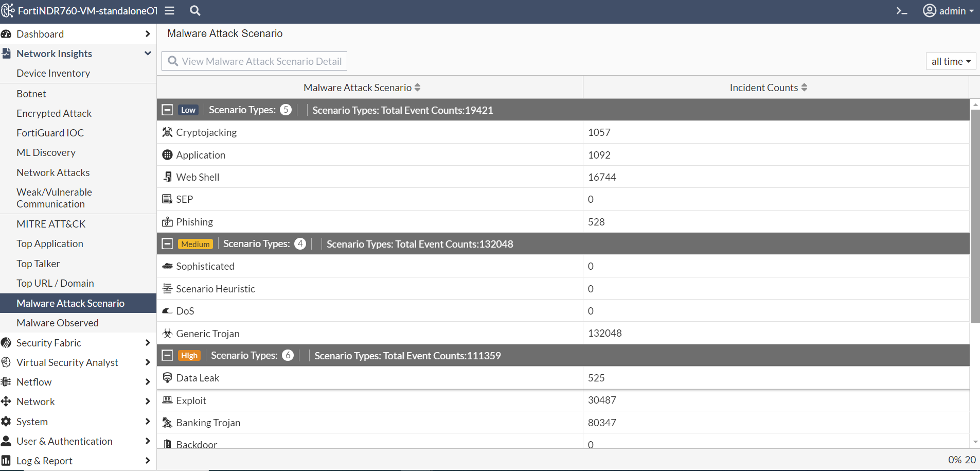Open the Device Inventory page
Image resolution: width=980 pixels, height=471 pixels.
point(53,73)
